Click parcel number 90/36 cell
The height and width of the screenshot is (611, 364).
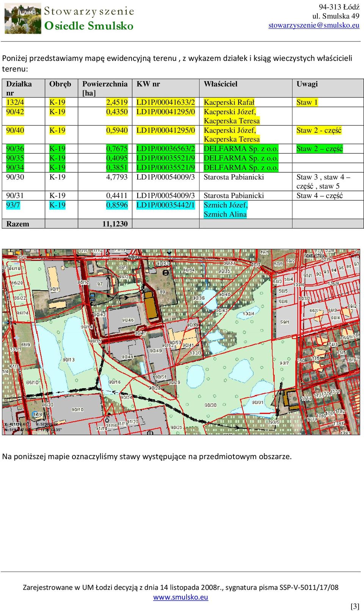[x=15, y=149]
